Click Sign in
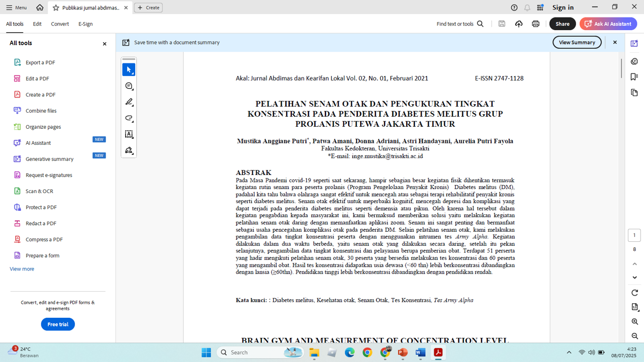644x362 pixels. (x=563, y=8)
